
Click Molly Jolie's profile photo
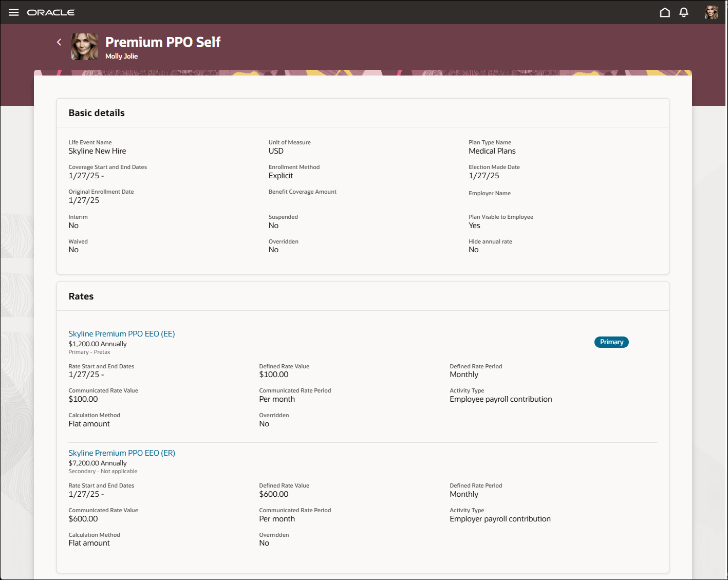(84, 47)
